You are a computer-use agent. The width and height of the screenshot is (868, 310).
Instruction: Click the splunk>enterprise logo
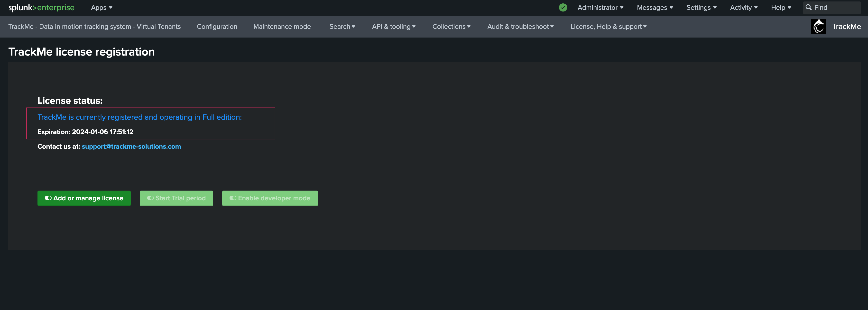(41, 7)
